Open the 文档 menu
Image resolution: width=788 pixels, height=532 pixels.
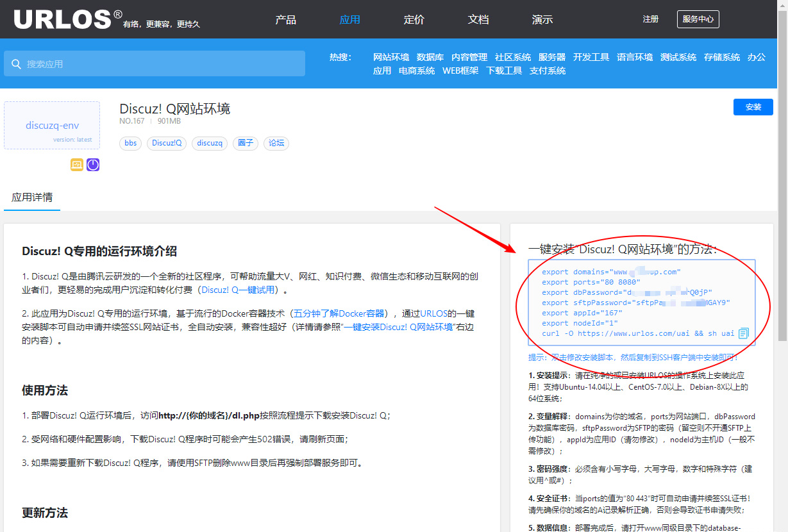coord(478,19)
